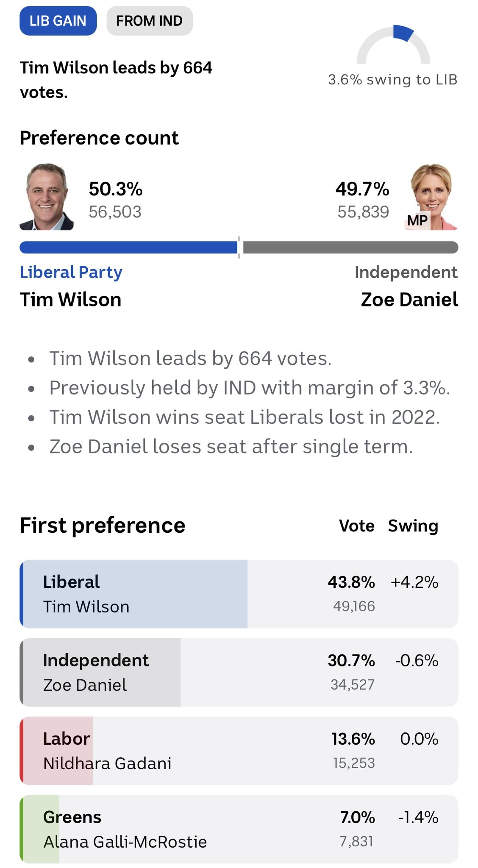Screen dimensions: 478x868
Task: Click the swing gauge arc icon
Action: pyautogui.click(x=393, y=44)
